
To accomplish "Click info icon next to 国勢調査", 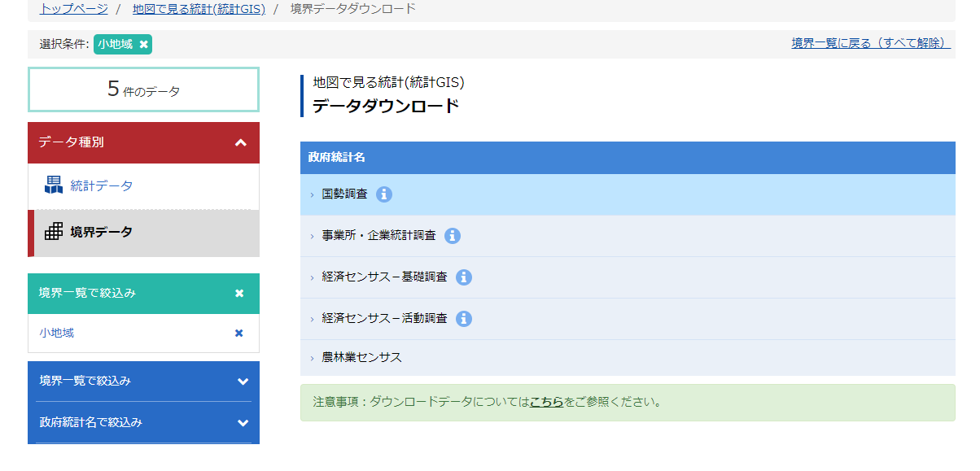I will (x=384, y=194).
